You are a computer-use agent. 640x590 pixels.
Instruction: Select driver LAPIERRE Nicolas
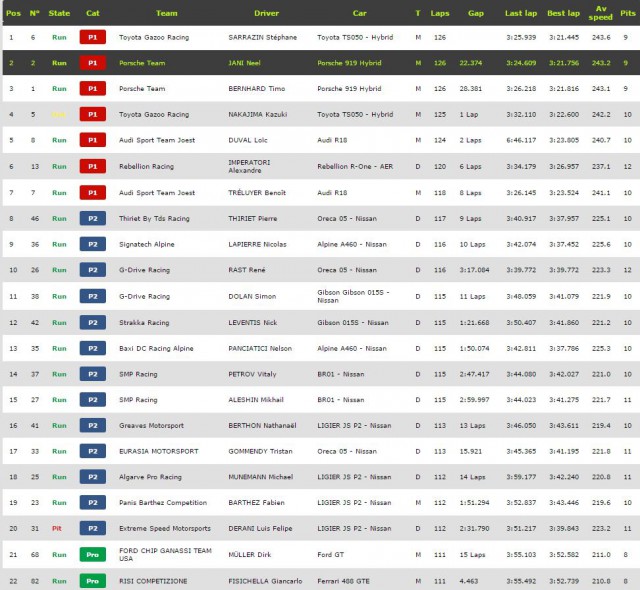coord(257,244)
